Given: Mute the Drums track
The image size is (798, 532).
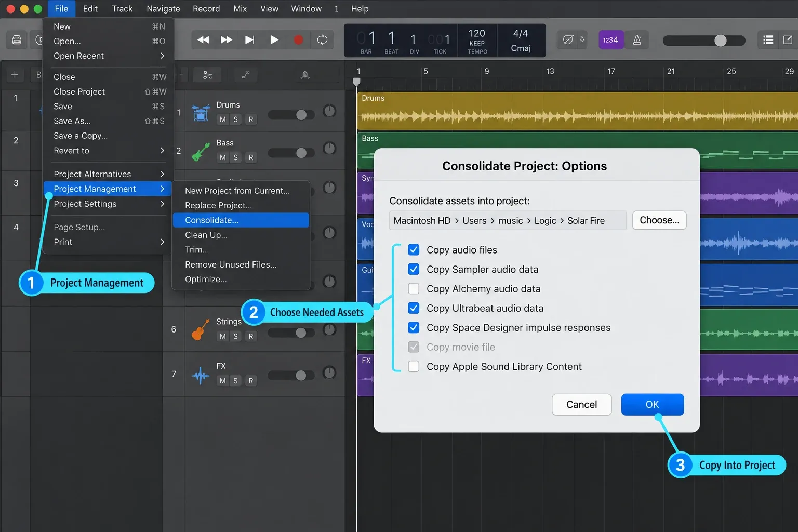Looking at the screenshot, I should pos(223,119).
